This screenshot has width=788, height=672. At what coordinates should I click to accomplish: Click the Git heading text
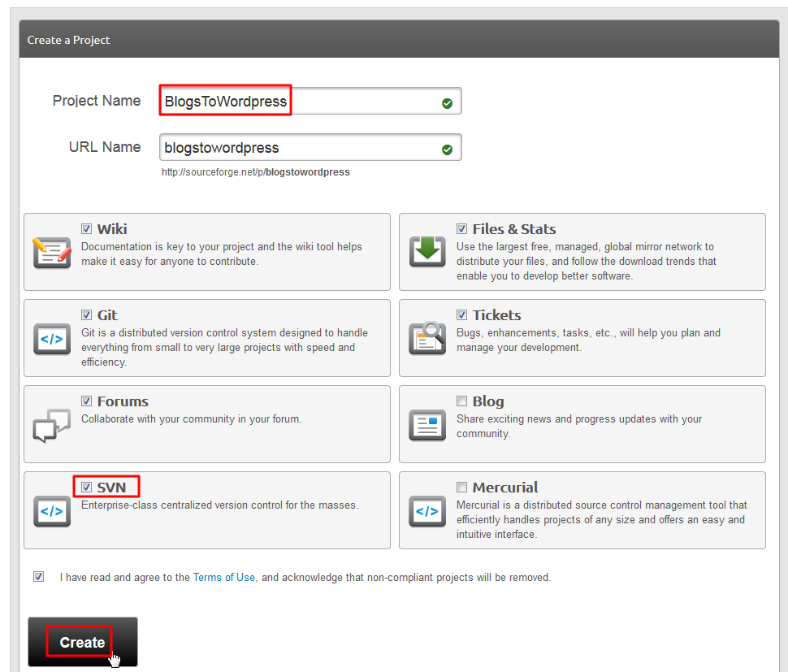click(107, 315)
